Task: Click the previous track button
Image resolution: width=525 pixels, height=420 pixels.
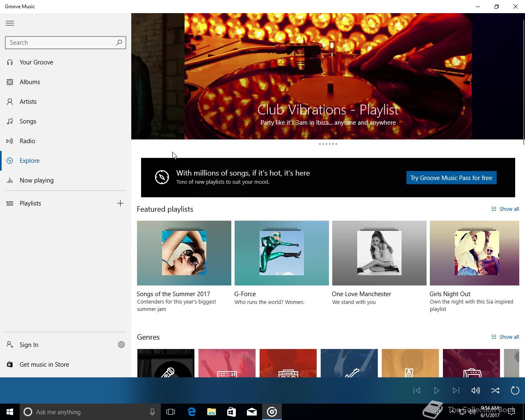Action: (x=417, y=390)
